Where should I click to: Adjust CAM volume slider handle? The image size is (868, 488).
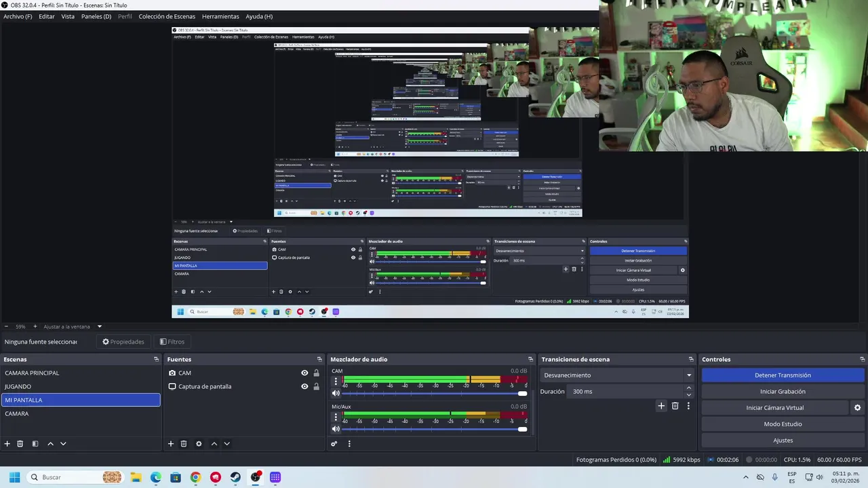[x=522, y=394]
